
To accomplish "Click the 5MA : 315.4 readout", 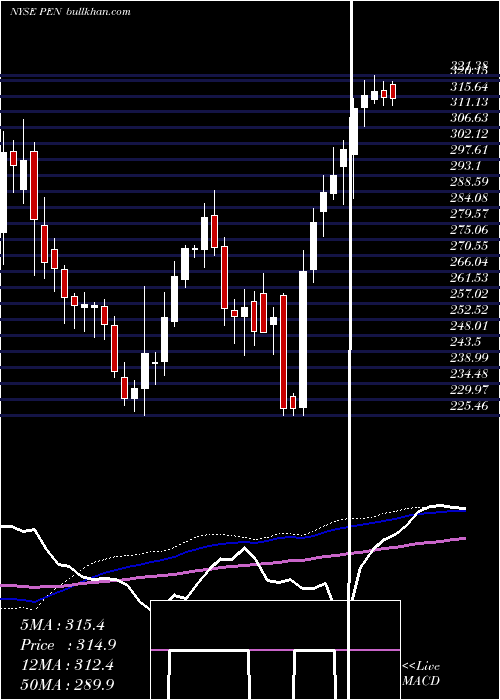I will tap(62, 625).
